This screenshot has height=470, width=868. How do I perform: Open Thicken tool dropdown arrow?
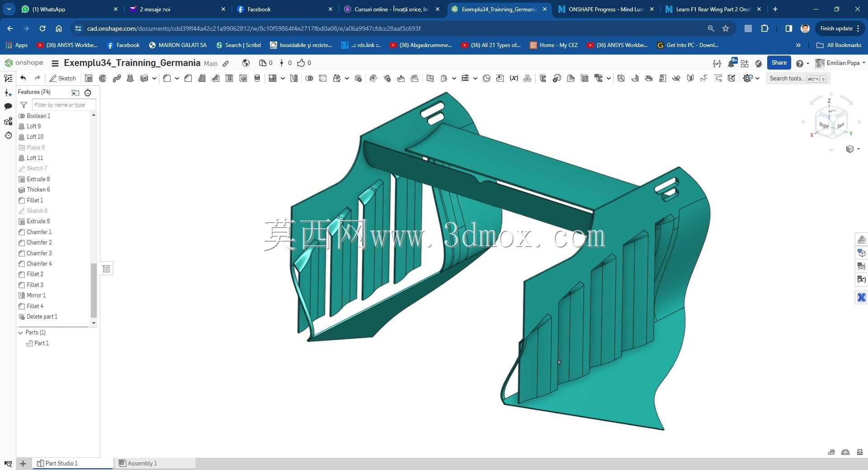[x=154, y=78]
